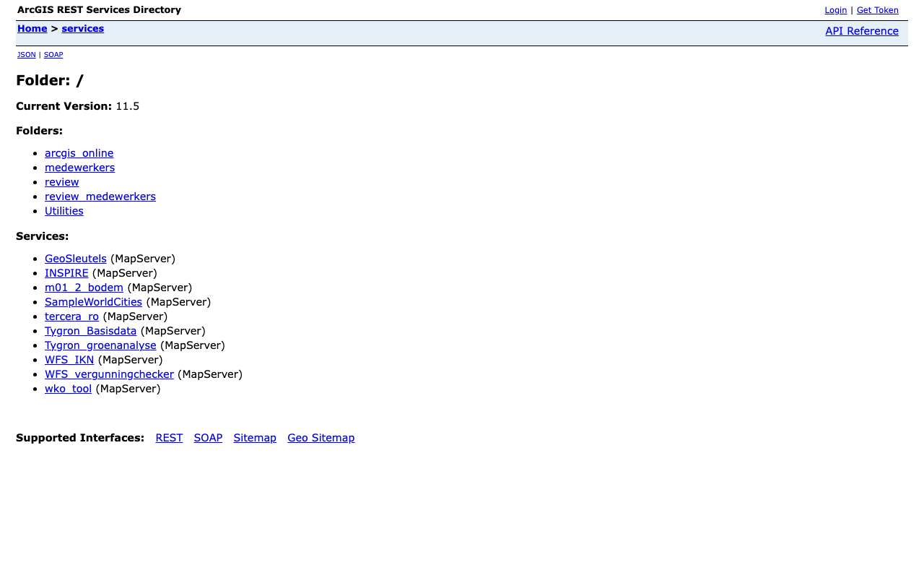Open the INSPIRE map service
The image size is (924, 578).
point(66,273)
